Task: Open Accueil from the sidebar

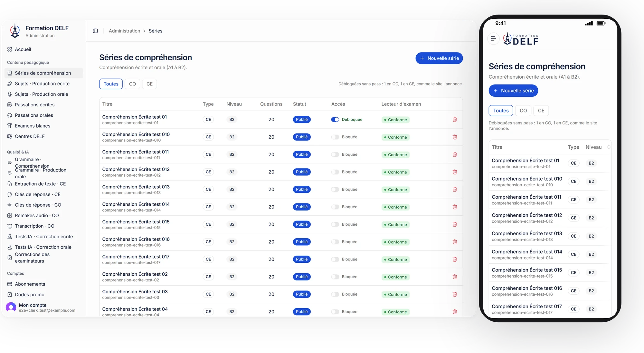Action: pyautogui.click(x=44, y=49)
